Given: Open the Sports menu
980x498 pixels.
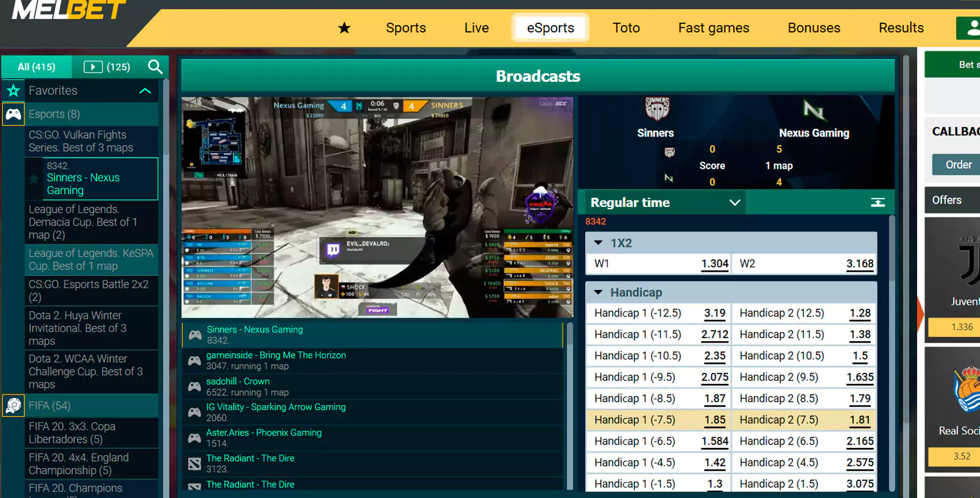Looking at the screenshot, I should (406, 28).
